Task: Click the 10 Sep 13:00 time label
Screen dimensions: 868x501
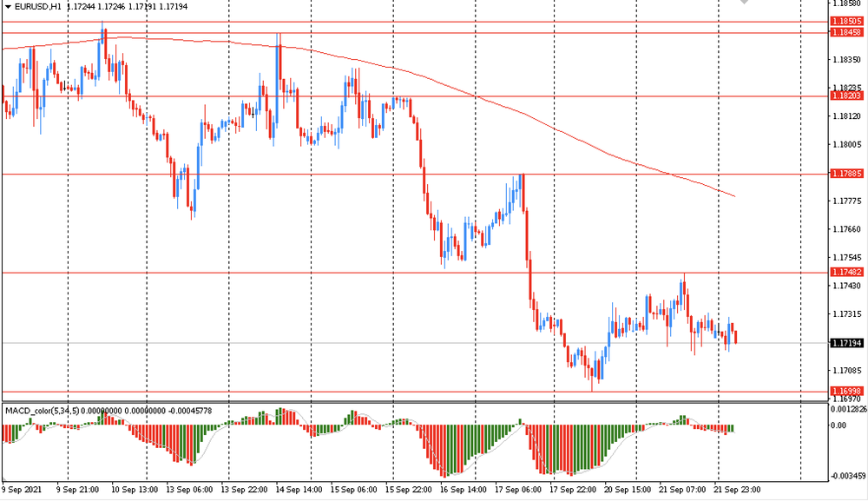Action: point(134,490)
